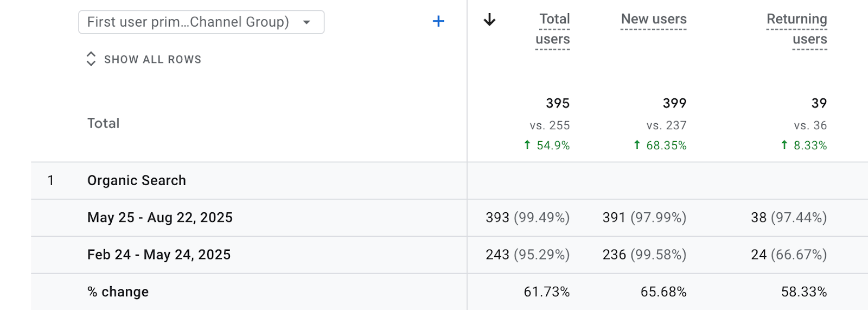Click the % change row label
Viewport: 868px width, 310px height.
[118, 292]
